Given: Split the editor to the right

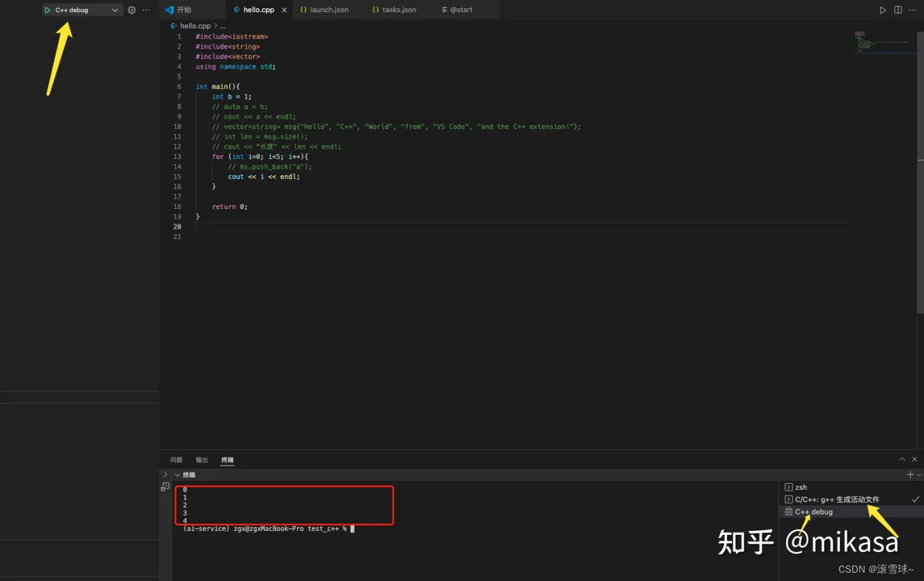Looking at the screenshot, I should coord(898,10).
